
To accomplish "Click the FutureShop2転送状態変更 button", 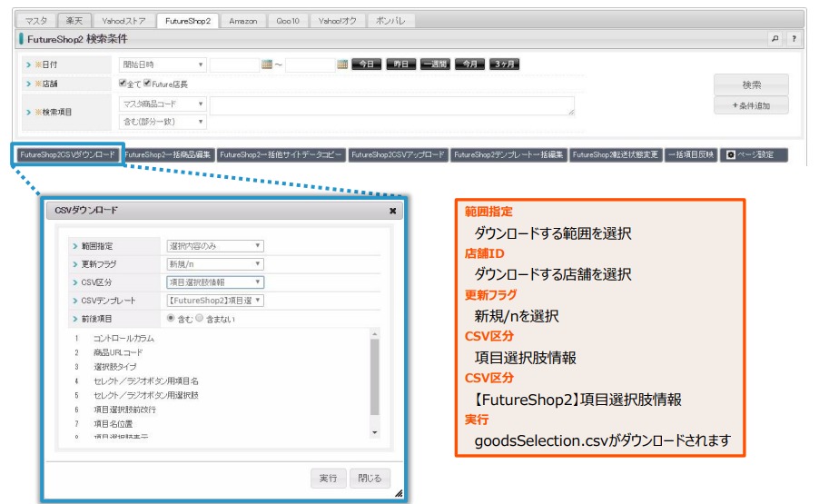I will 616,155.
